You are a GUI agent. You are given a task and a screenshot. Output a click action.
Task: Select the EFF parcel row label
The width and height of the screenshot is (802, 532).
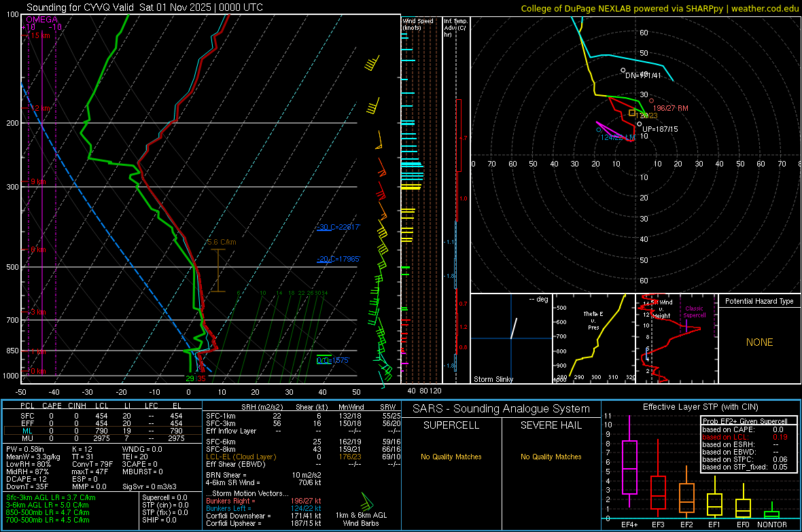(x=27, y=423)
